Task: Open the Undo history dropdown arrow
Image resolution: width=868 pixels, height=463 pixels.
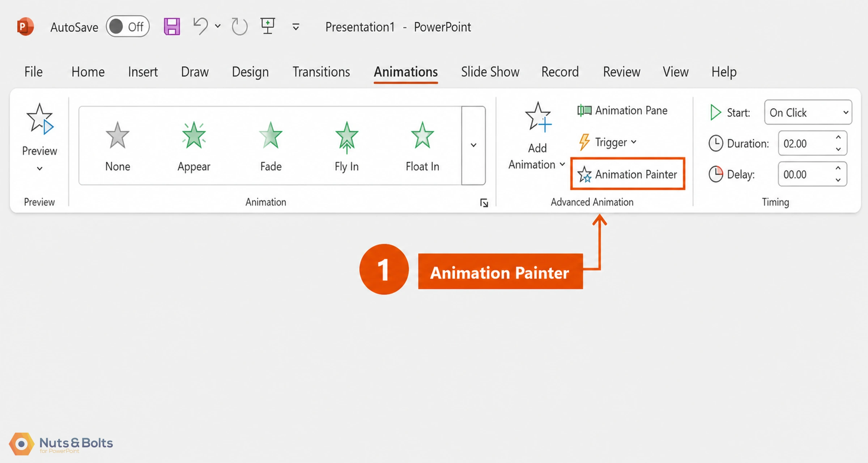Action: 218,26
